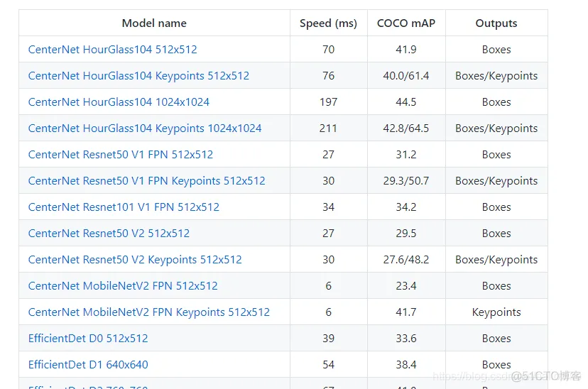
Task: Select speed value 211
Action: click(329, 128)
